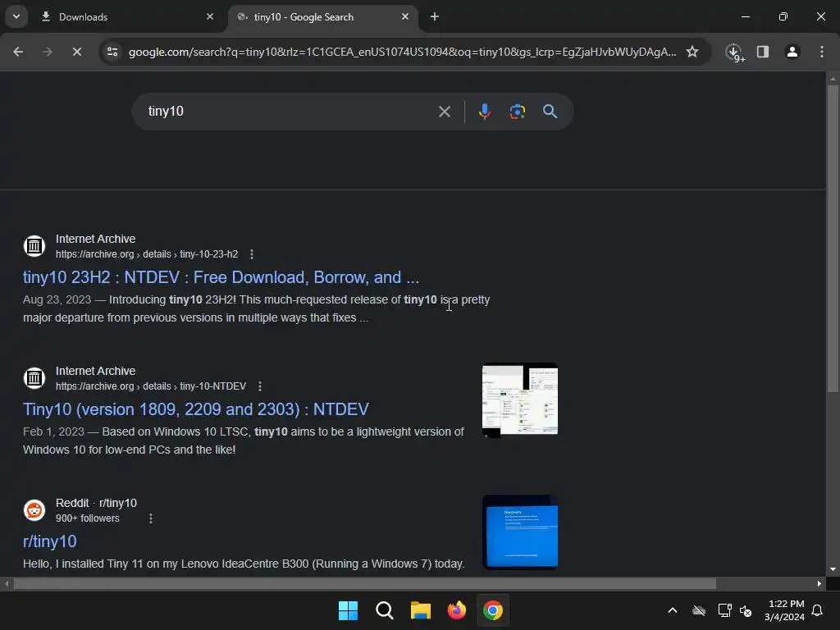Image resolution: width=840 pixels, height=630 pixels.
Task: Stop loading the page
Action: (x=77, y=52)
